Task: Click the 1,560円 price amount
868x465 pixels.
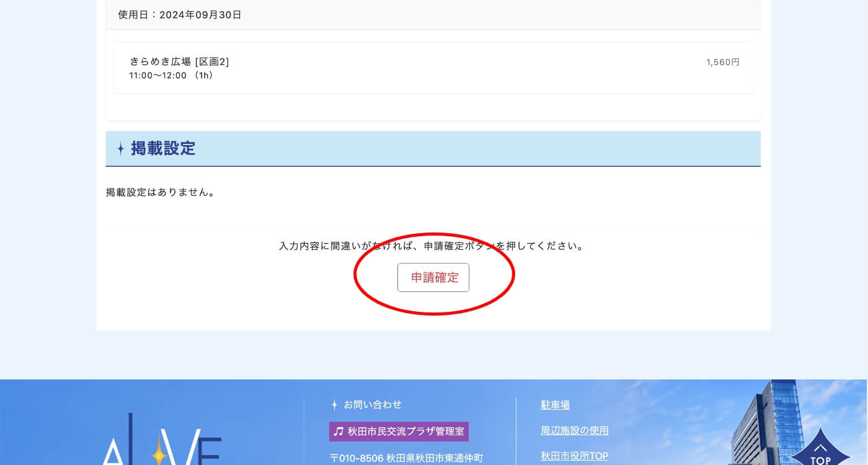Action: tap(722, 62)
